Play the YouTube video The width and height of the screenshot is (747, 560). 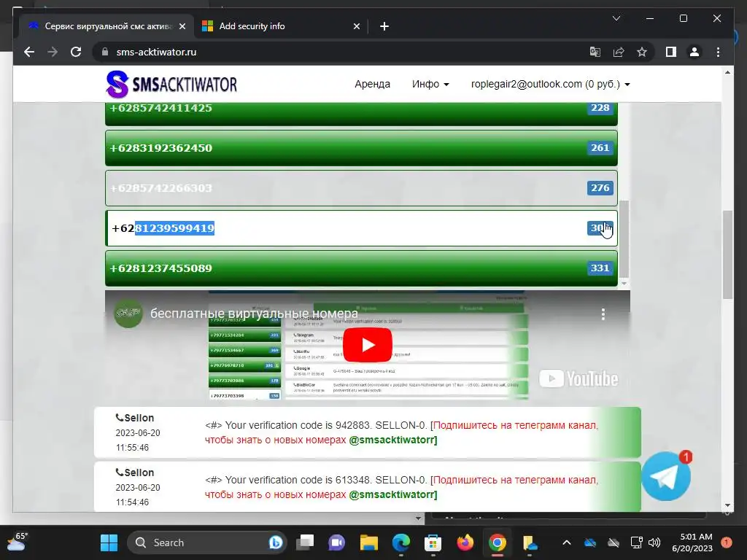(368, 344)
